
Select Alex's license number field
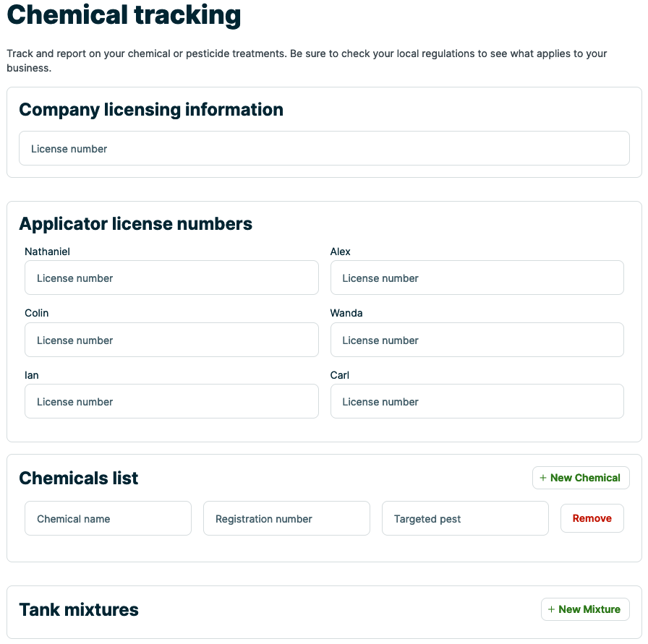click(477, 278)
